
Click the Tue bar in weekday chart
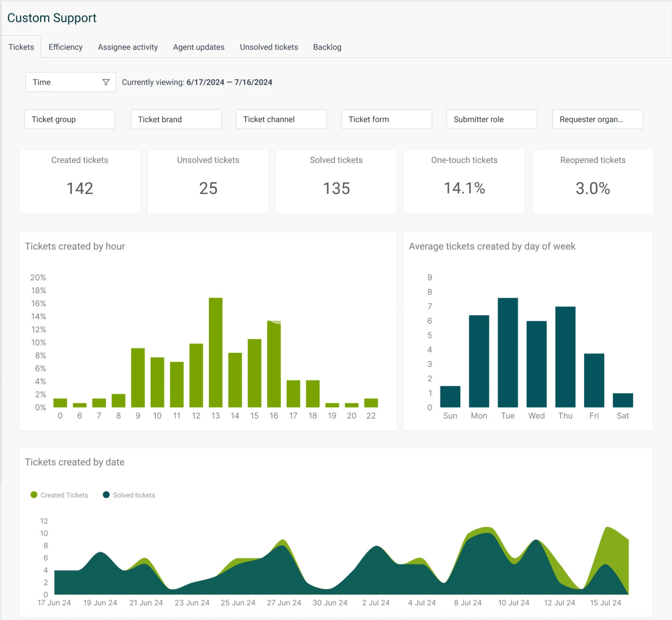507,352
